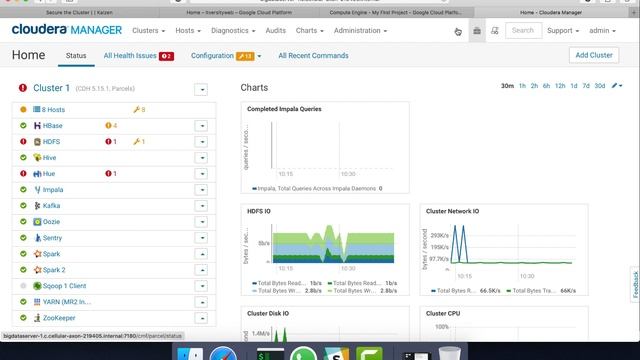Open All Health Issues tab

click(x=139, y=56)
